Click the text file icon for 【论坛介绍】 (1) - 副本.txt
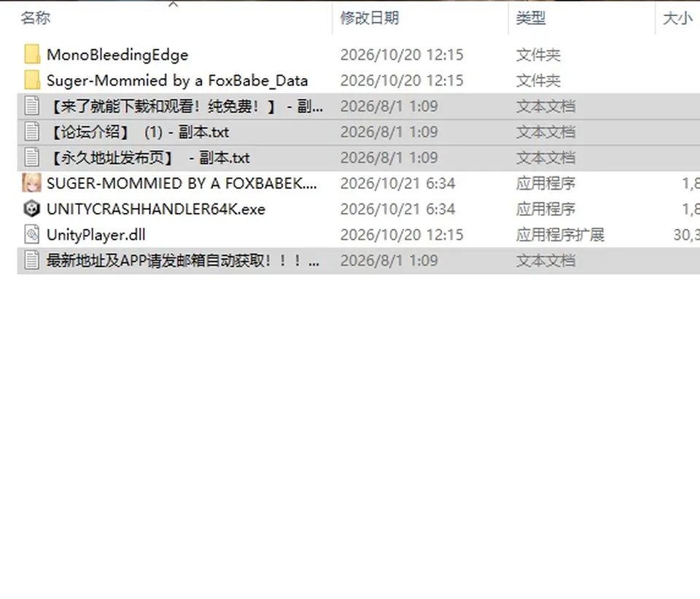700x599 pixels. click(31, 132)
